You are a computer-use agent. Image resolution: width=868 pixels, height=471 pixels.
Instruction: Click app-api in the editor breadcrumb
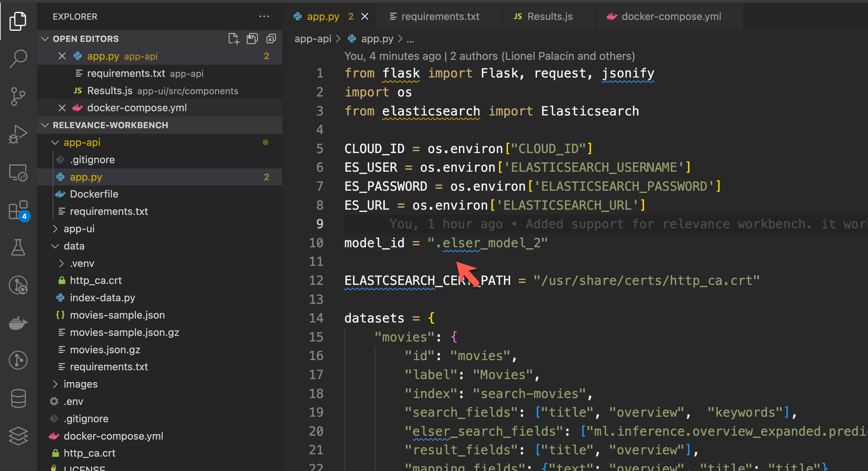tap(313, 39)
